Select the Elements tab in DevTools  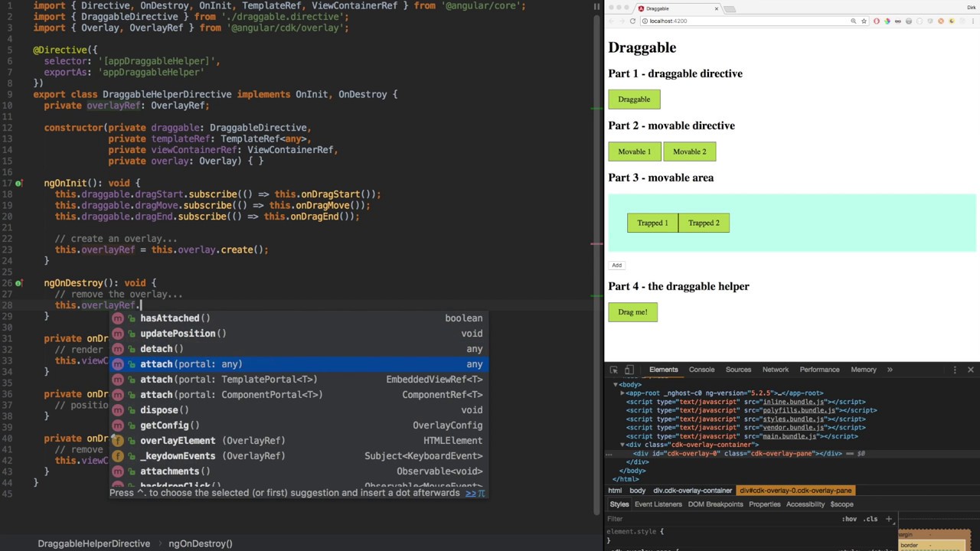pyautogui.click(x=663, y=370)
